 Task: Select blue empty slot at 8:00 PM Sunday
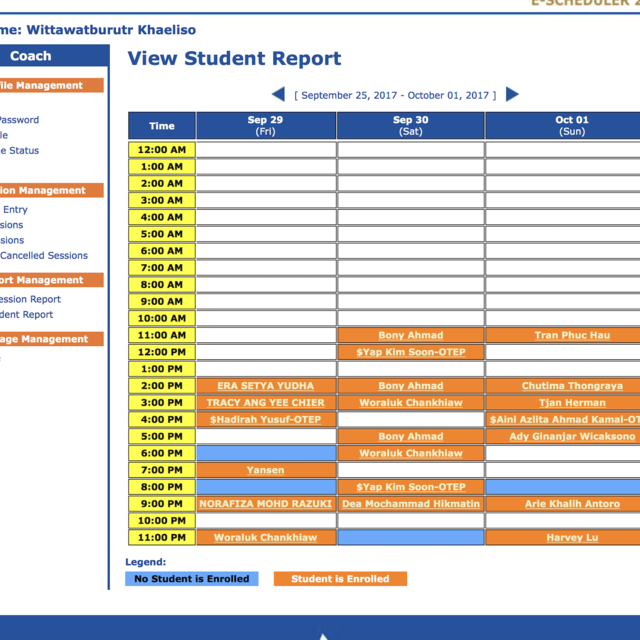tap(563, 487)
